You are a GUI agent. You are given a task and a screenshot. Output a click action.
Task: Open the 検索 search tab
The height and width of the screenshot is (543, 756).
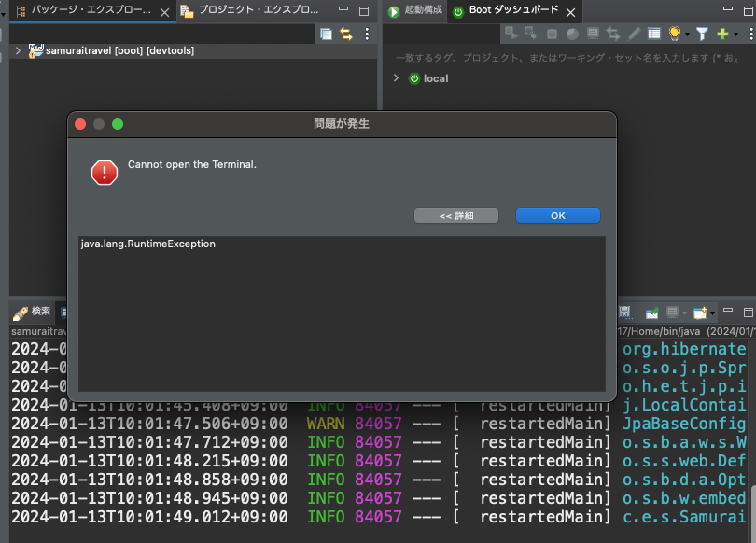34,311
